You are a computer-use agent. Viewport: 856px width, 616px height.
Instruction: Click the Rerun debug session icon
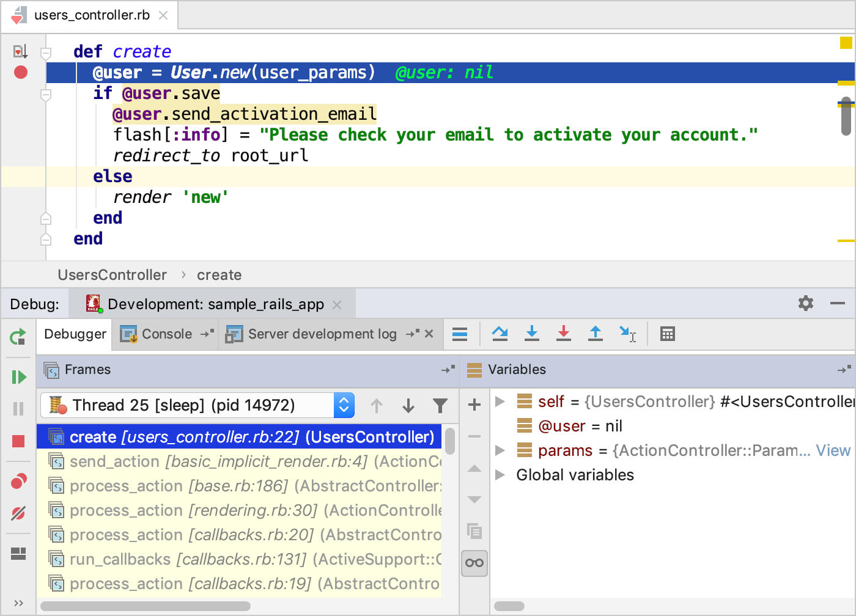click(x=18, y=337)
